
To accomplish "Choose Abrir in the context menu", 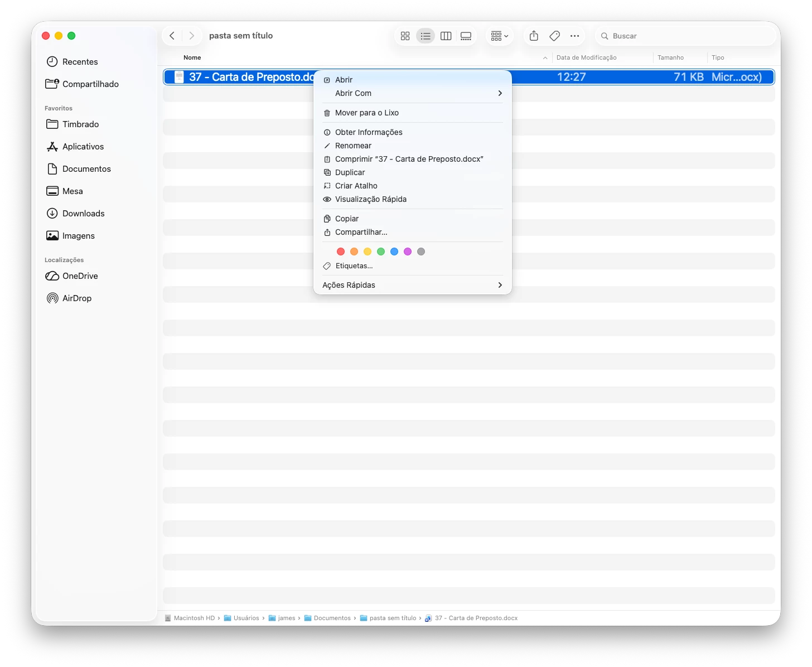I will click(413, 80).
